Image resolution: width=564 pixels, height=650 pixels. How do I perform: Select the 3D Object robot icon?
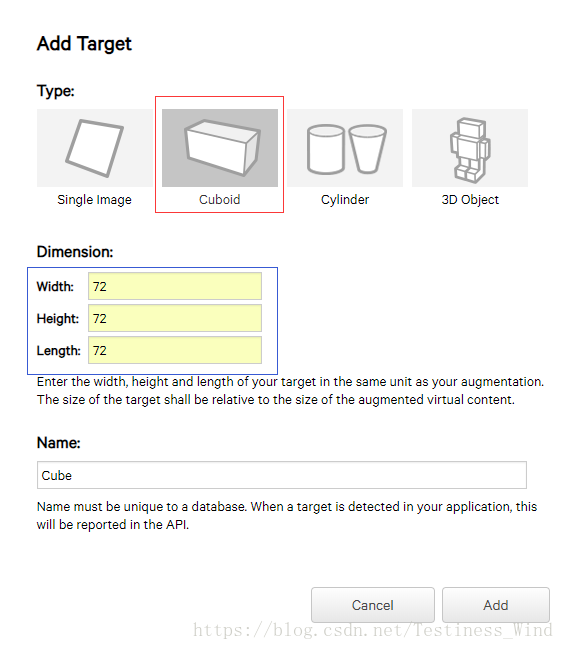click(x=470, y=150)
